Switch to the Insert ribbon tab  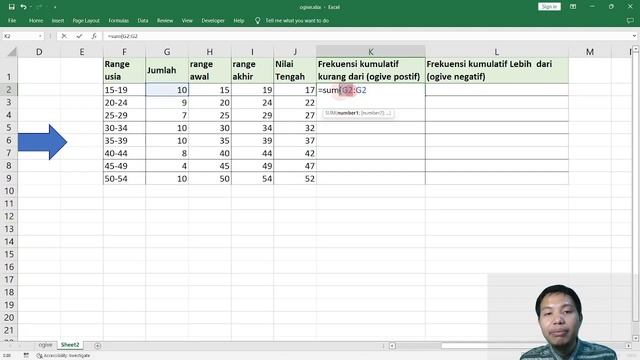pyautogui.click(x=58, y=20)
